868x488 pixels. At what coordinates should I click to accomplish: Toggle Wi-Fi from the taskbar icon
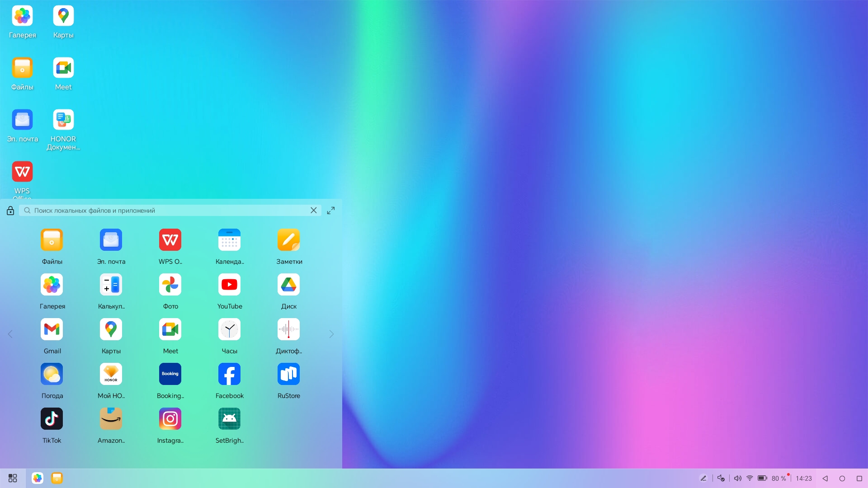(x=750, y=478)
